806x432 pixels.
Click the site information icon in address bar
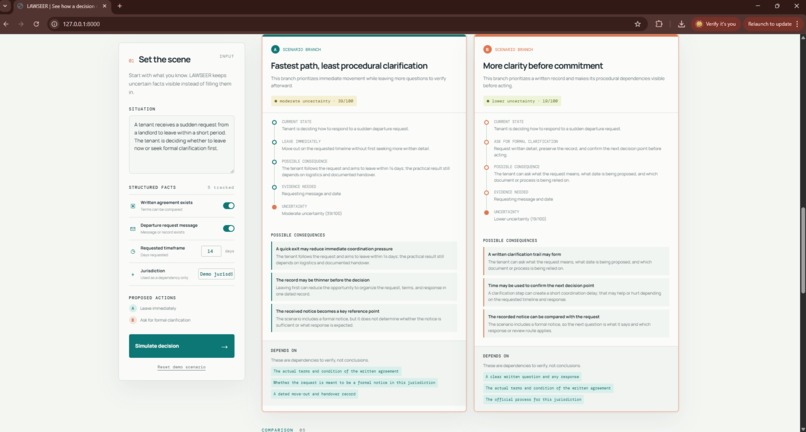click(54, 24)
